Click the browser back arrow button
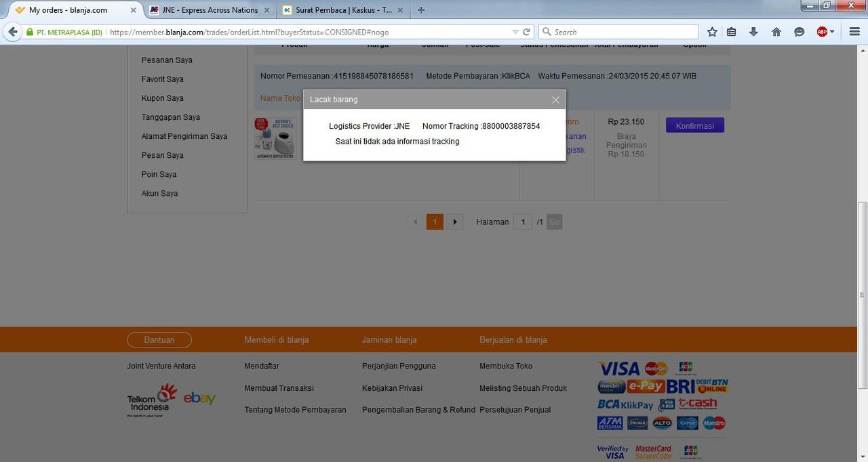Viewport: 868px width, 462px height. pos(12,32)
